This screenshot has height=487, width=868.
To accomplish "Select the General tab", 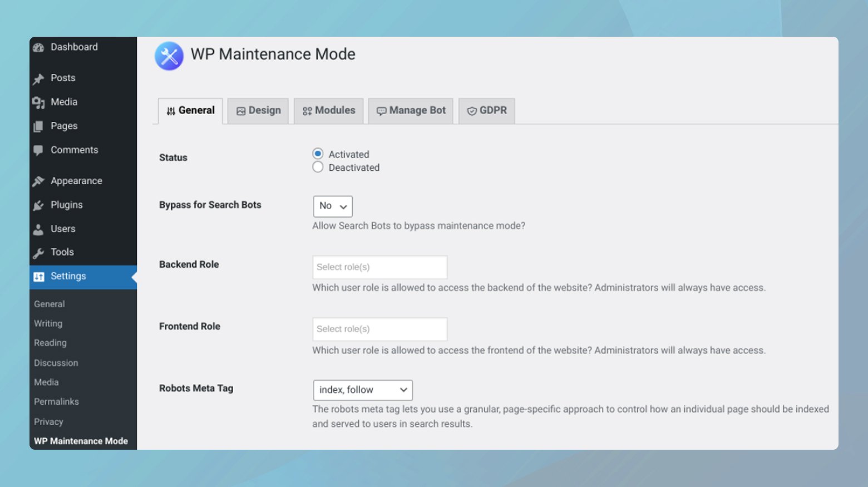I will 190,111.
